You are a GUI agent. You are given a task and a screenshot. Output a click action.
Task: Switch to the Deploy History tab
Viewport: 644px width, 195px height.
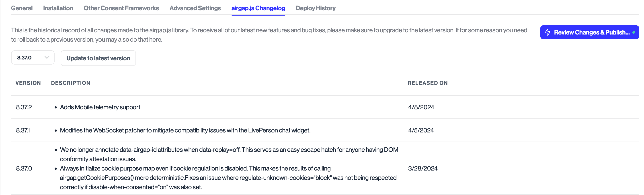pos(316,8)
